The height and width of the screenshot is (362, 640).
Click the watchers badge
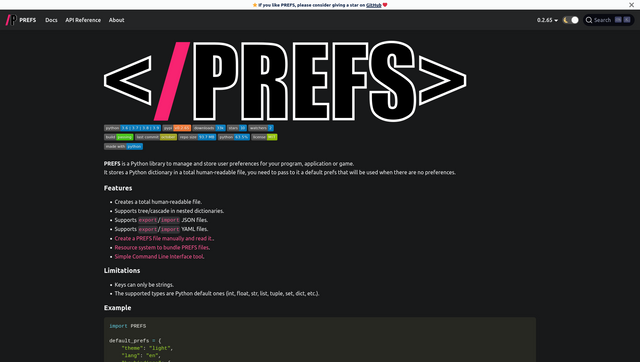coord(261,128)
